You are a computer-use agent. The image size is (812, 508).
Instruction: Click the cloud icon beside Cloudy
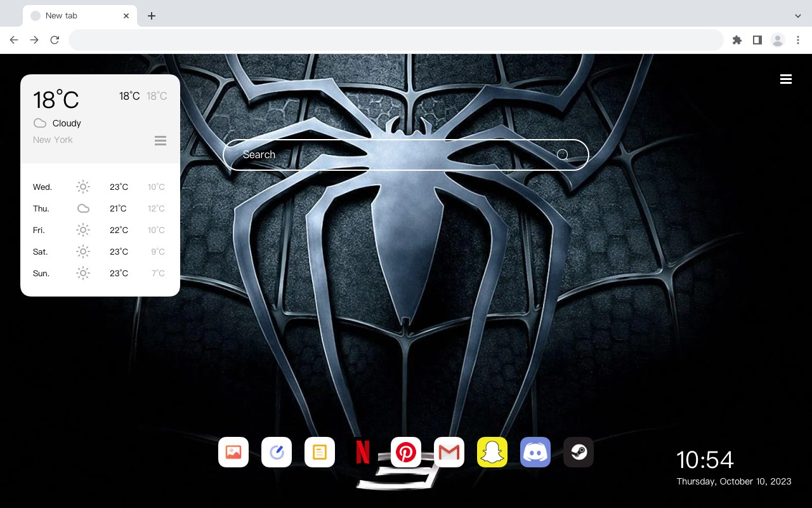(40, 123)
